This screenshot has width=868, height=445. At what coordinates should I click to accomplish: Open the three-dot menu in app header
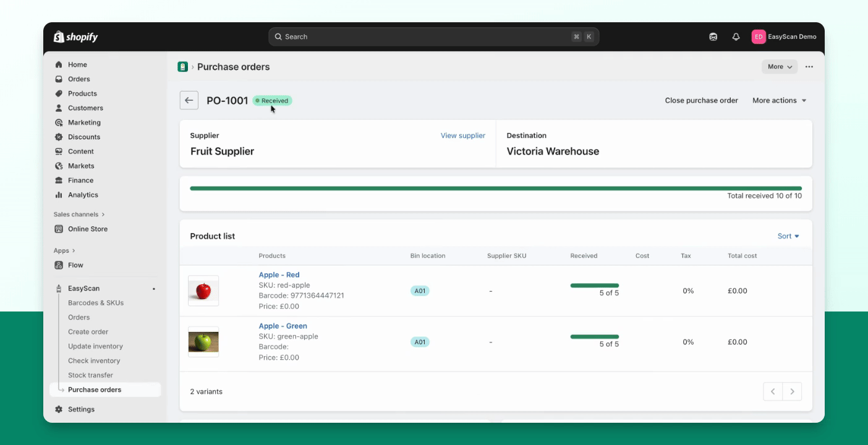tap(809, 67)
